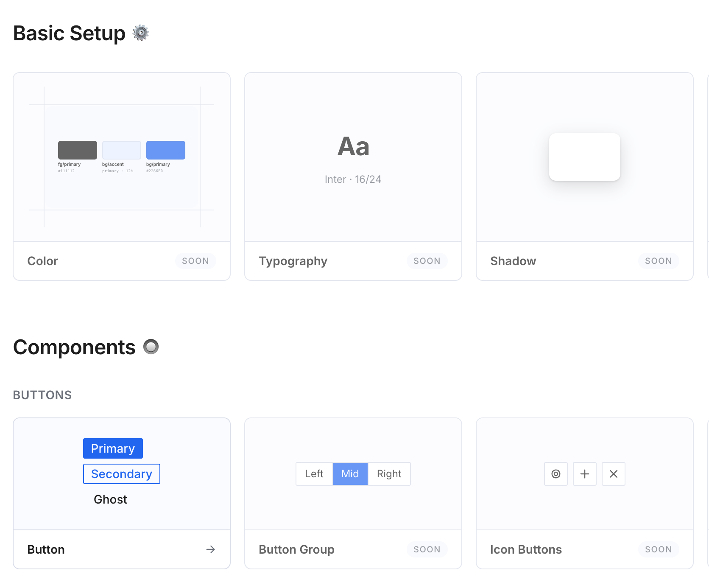Screen dimensions: 709x588
Task: Click the Secondary outlined button
Action: (x=122, y=474)
